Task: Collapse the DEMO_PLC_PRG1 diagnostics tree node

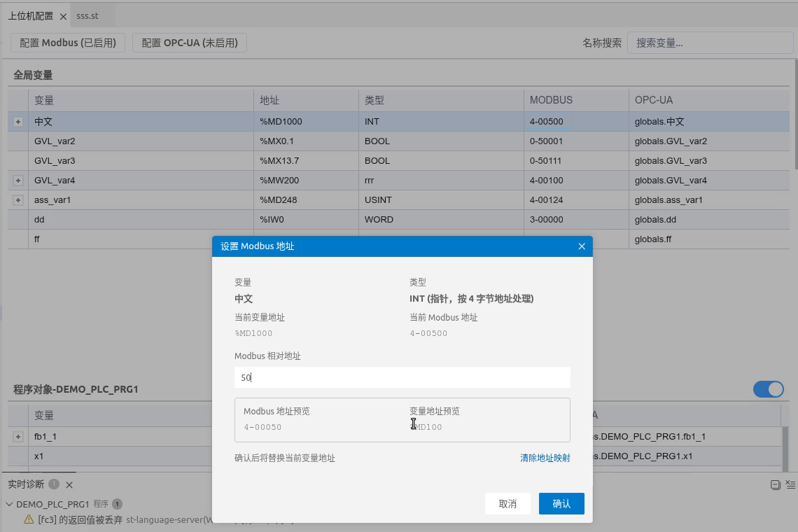Action: coord(9,504)
